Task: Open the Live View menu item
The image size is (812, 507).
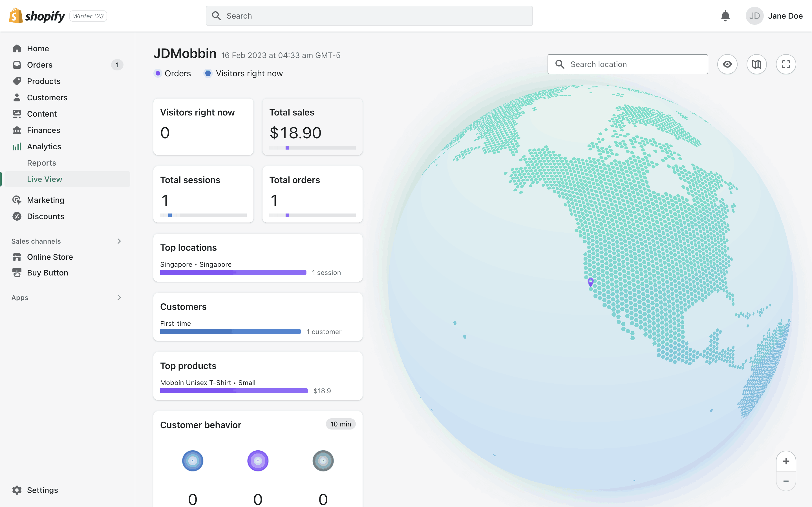Action: point(45,179)
